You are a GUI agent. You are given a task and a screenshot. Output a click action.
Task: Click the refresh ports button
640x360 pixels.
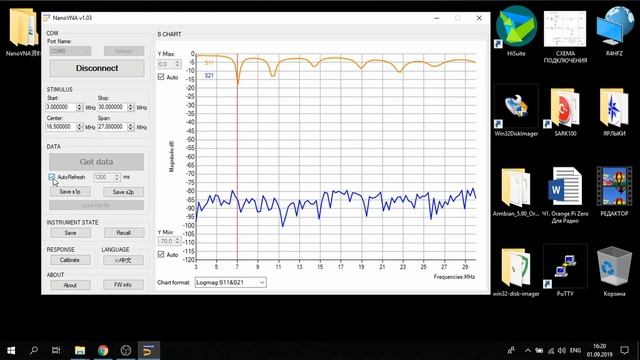coord(124,51)
